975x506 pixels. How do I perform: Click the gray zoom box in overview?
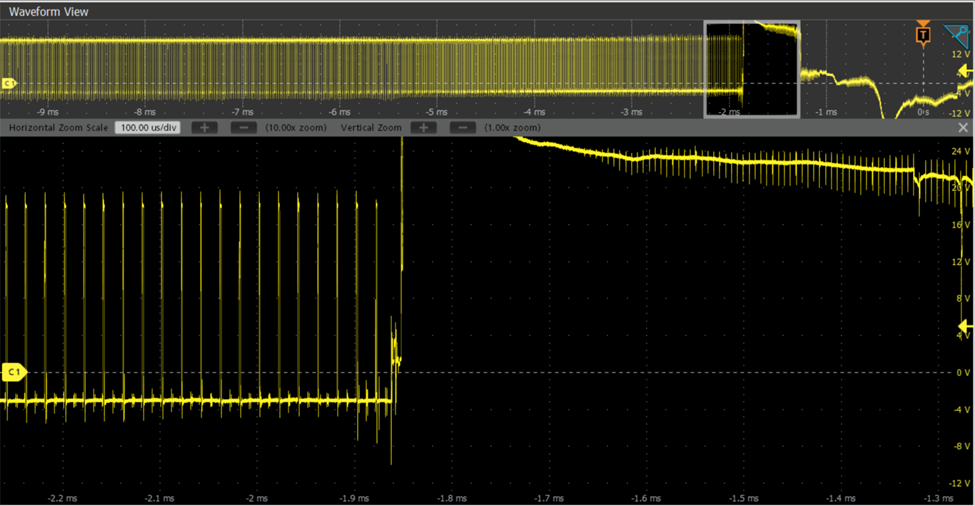pyautogui.click(x=752, y=69)
